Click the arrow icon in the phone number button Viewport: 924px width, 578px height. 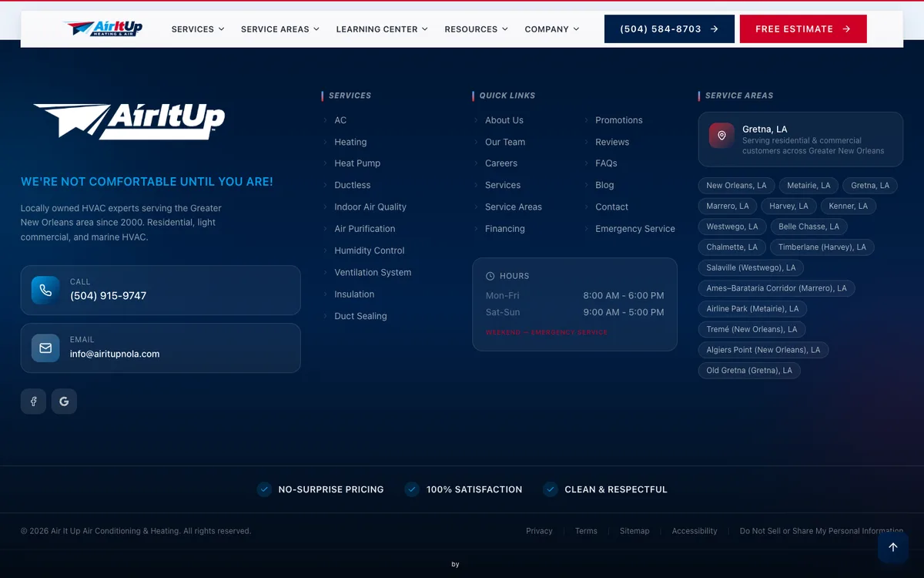[714, 29]
